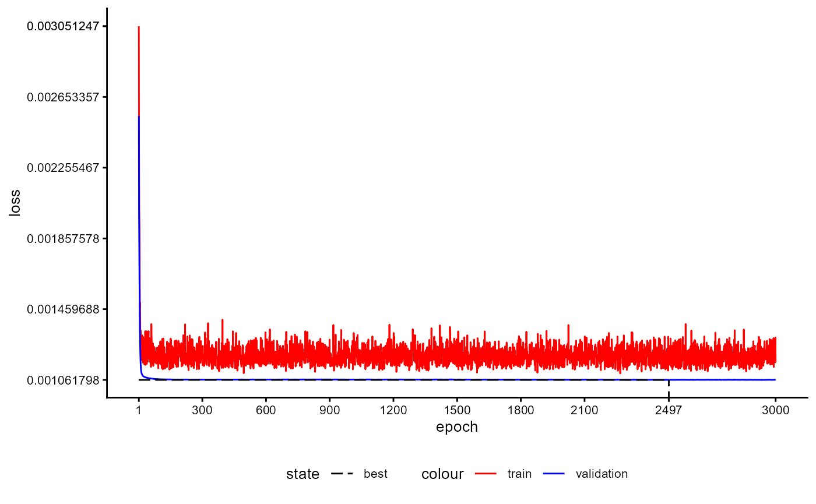Click the 'epoch' axis title

pyautogui.click(x=457, y=427)
